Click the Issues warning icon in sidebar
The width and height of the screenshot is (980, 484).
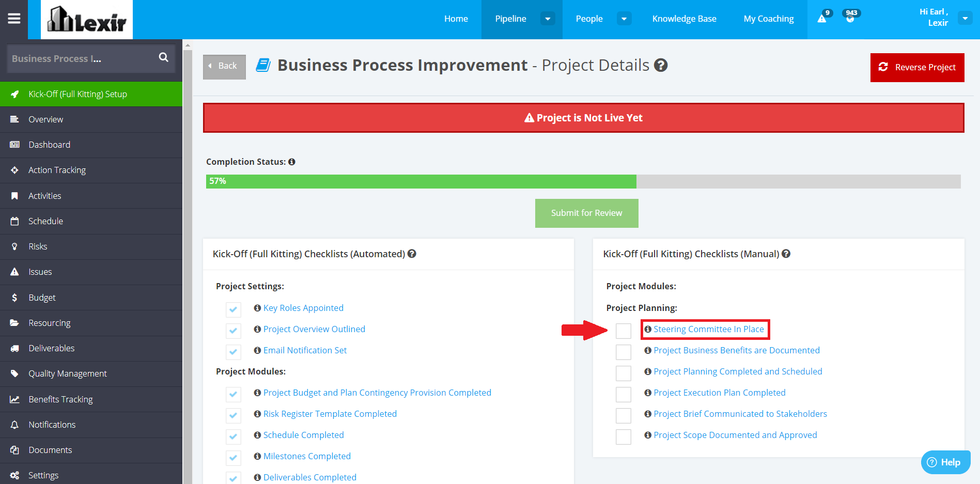tap(15, 272)
